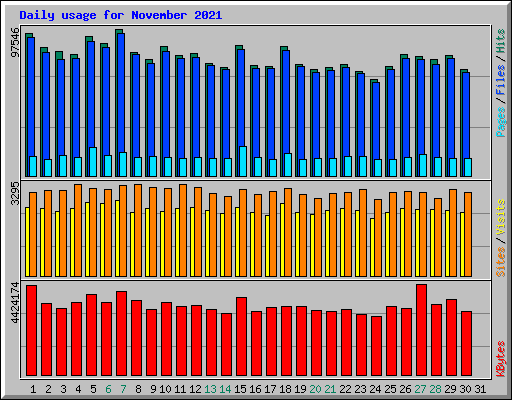Select the red KBytes bar for day 30
Screen dimensions: 512x400
[467, 343]
